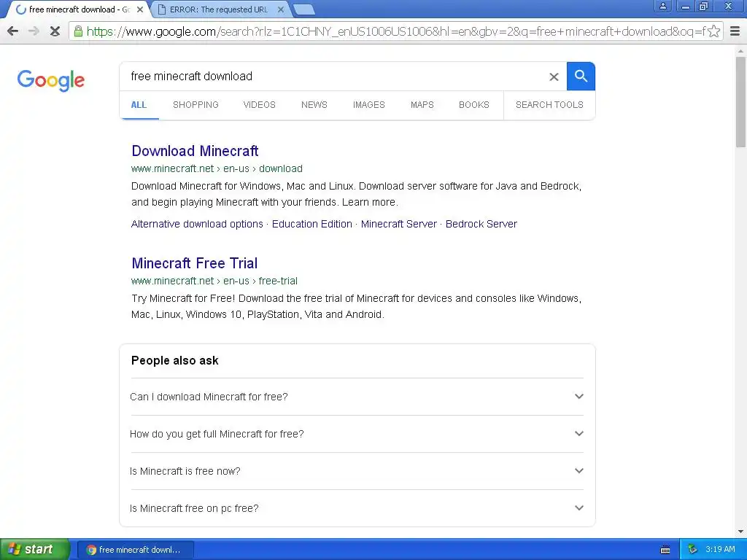Viewport: 747px width, 560px height.
Task: Close the ERROR tab
Action: [281, 9]
